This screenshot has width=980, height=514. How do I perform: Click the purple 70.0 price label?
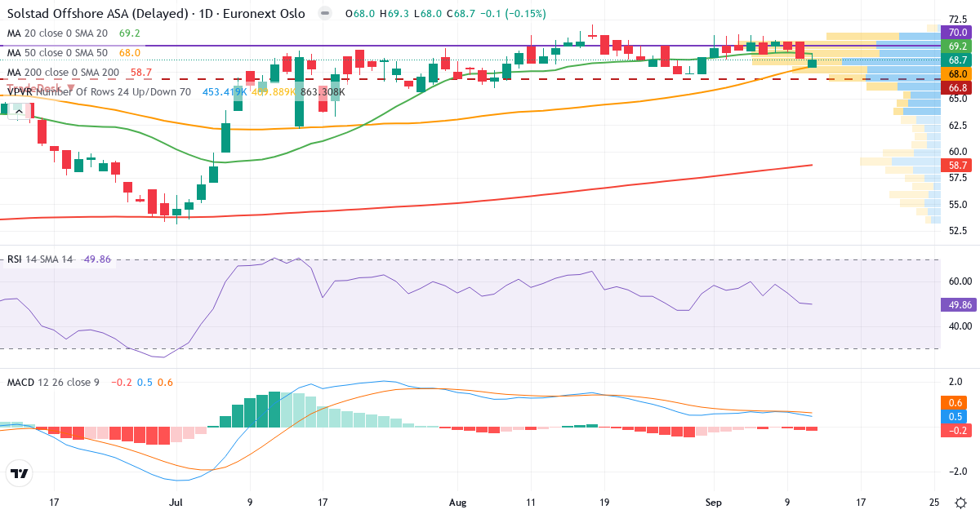(958, 32)
